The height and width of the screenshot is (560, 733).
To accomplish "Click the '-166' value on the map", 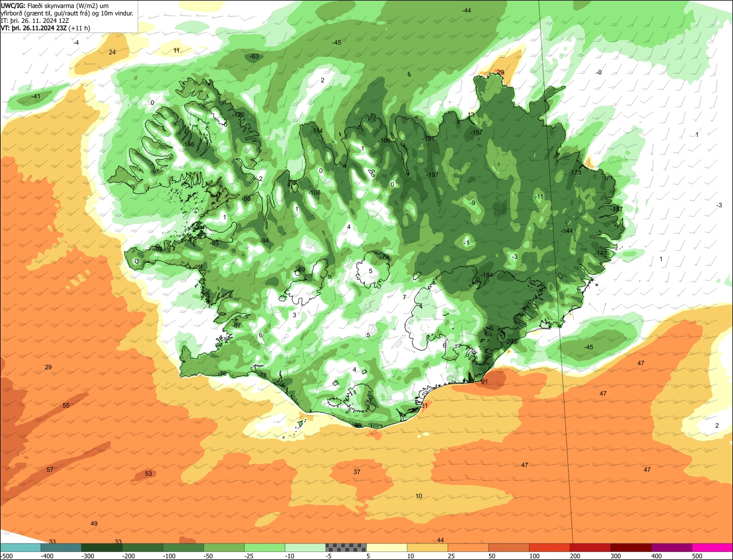I will point(384,140).
